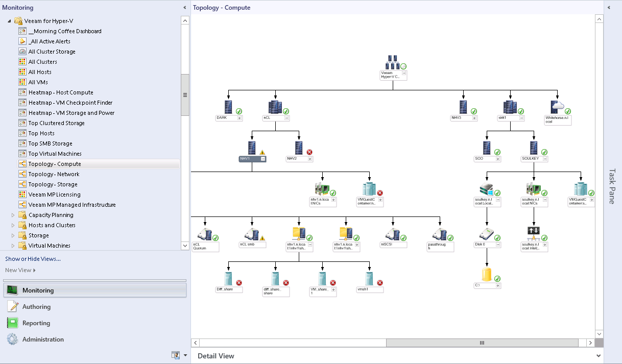
Task: Select the VM_share_1 VM icon
Action: [322, 279]
